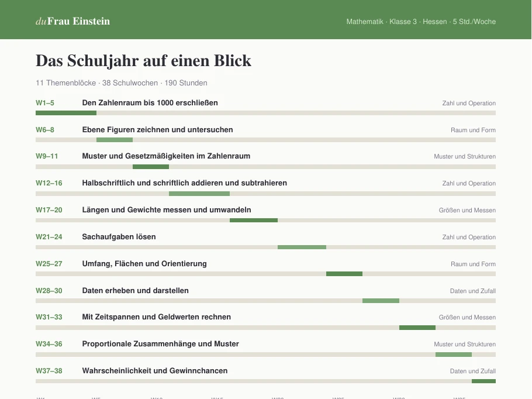The image size is (532, 399).
Task: Click Daten und Zufall tag in Wahrscheinlichkeit row
Action: click(472, 371)
